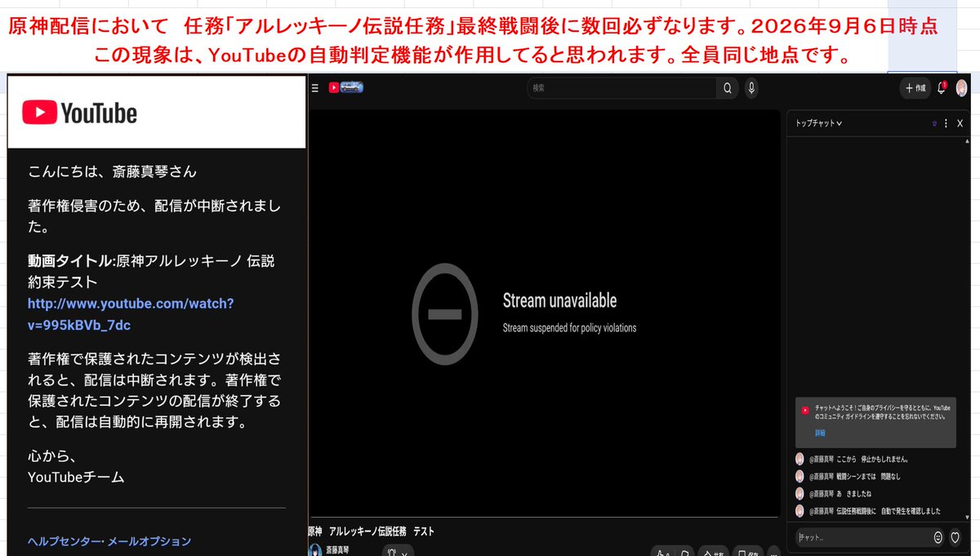Click 動画タイトル label in email
The height and width of the screenshot is (556, 980).
click(x=70, y=261)
